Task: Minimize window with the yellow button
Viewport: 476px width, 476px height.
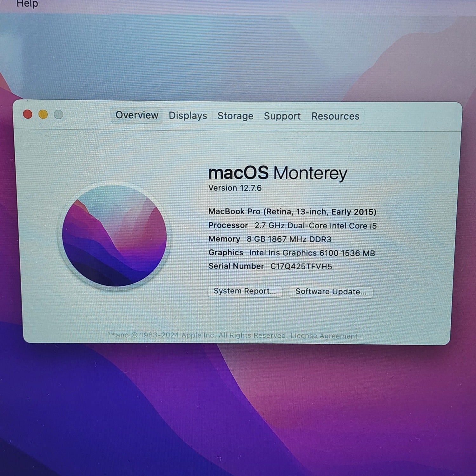Action: point(43,114)
